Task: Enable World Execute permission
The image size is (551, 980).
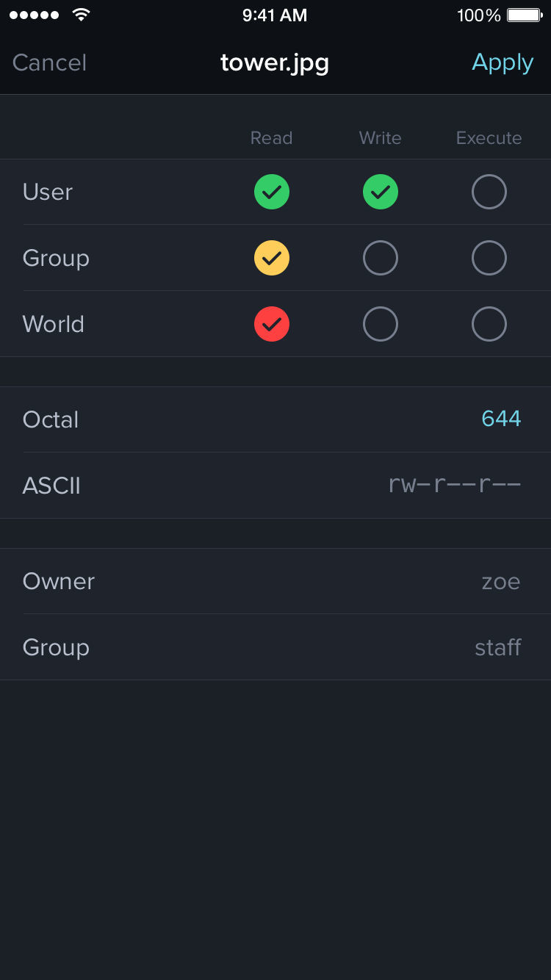Action: tap(489, 324)
